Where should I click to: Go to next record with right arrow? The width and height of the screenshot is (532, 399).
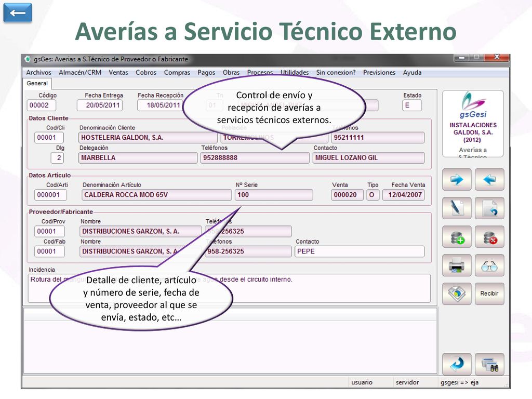(x=457, y=179)
